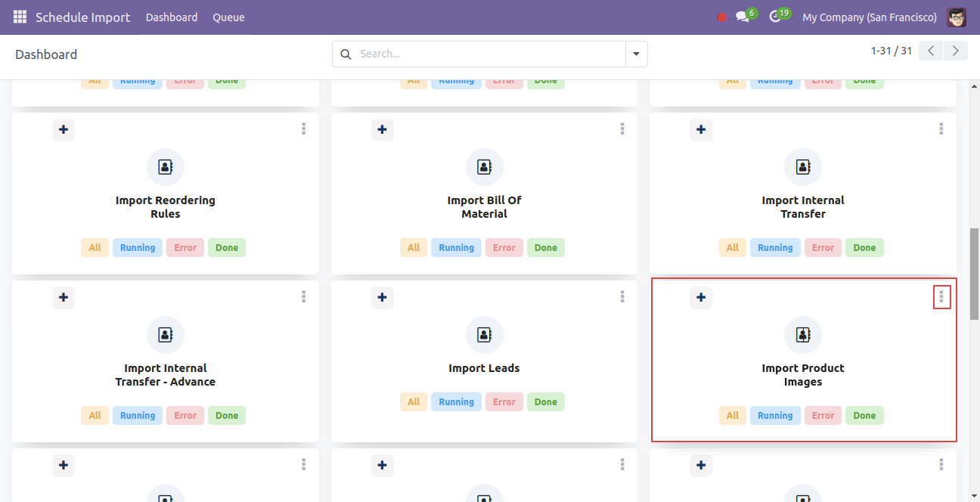The image size is (980, 502).
Task: Click All on Import Product Images card
Action: click(x=733, y=416)
